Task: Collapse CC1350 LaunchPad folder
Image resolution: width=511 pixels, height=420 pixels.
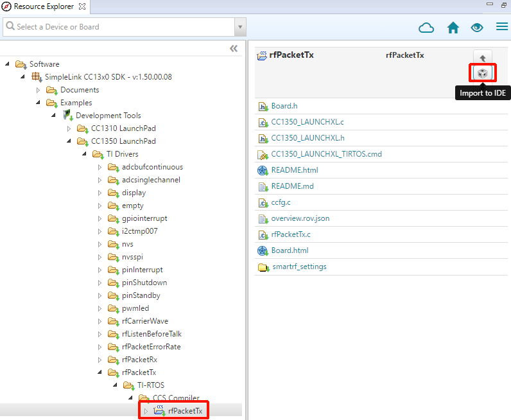Action: coord(69,141)
